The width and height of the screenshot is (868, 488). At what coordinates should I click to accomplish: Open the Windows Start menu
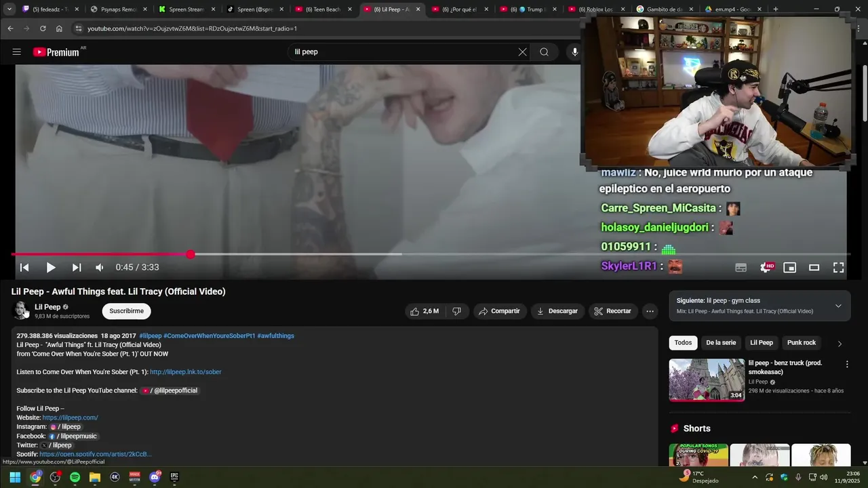(15, 477)
